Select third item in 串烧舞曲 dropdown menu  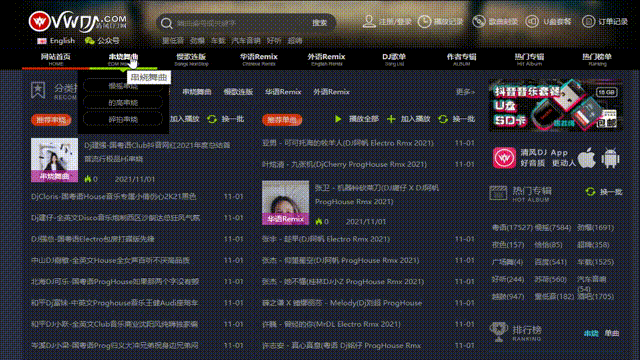[123, 119]
